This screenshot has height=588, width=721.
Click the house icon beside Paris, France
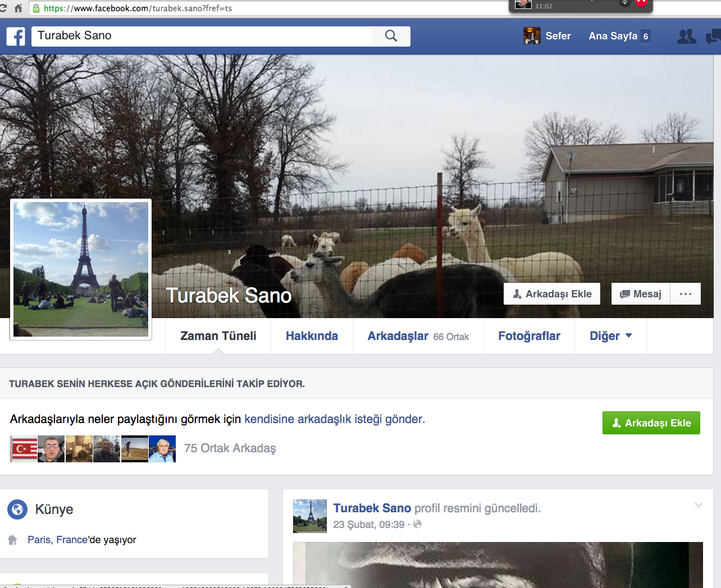point(12,540)
